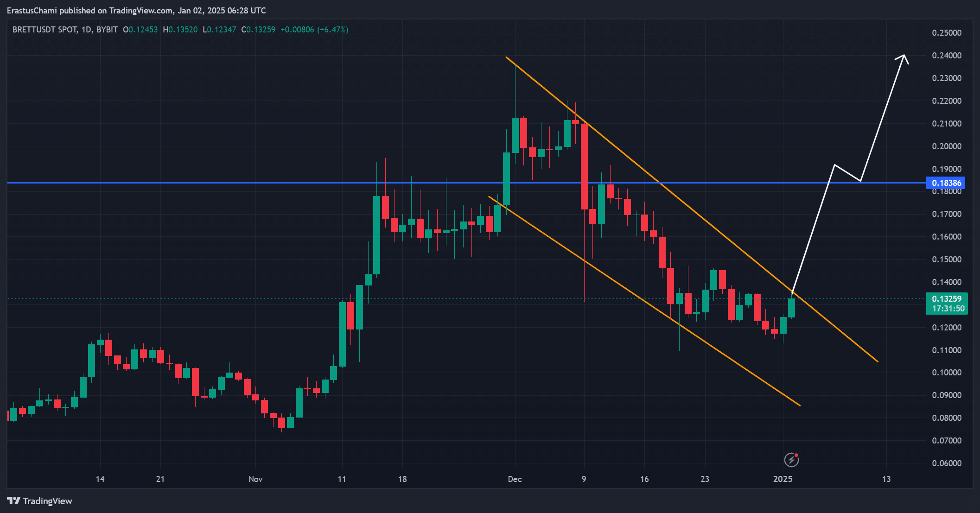
Task: Click the open value O0.12453
Action: pos(140,30)
